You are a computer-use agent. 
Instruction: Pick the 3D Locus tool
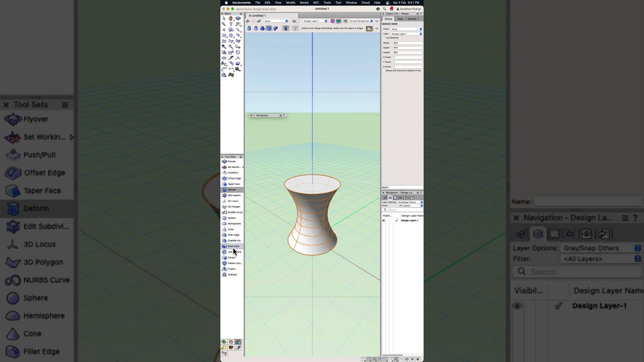[x=232, y=201]
